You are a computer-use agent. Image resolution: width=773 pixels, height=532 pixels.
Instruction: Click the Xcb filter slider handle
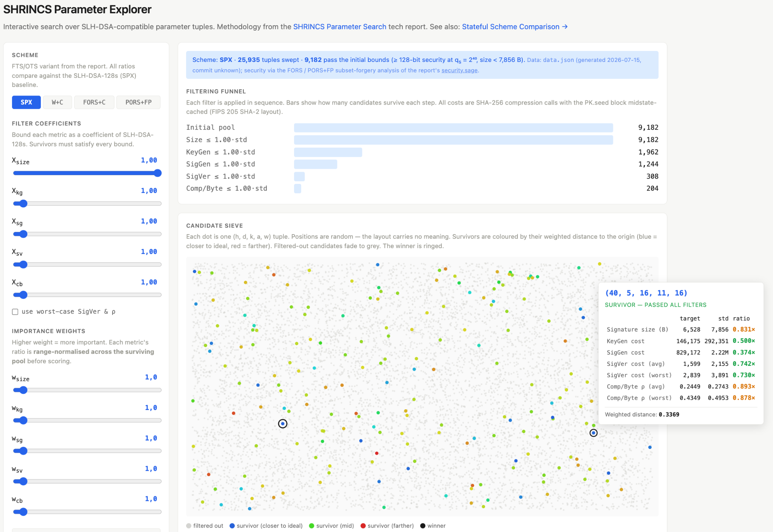[23, 295]
